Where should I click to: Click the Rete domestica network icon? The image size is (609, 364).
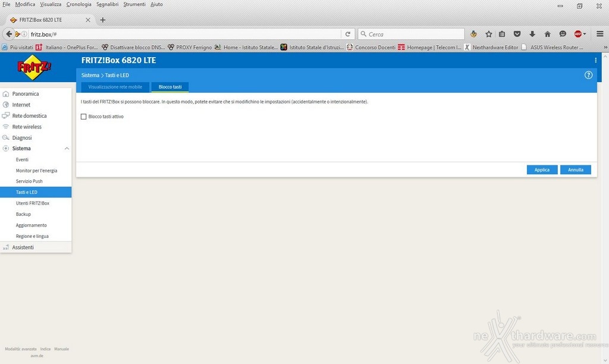tap(6, 116)
